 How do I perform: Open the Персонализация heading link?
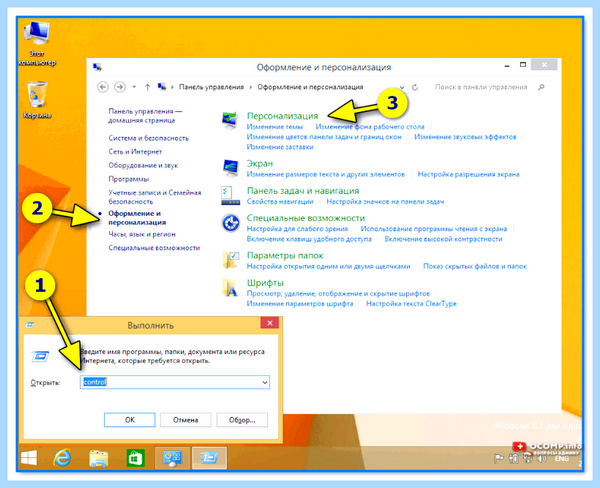282,116
